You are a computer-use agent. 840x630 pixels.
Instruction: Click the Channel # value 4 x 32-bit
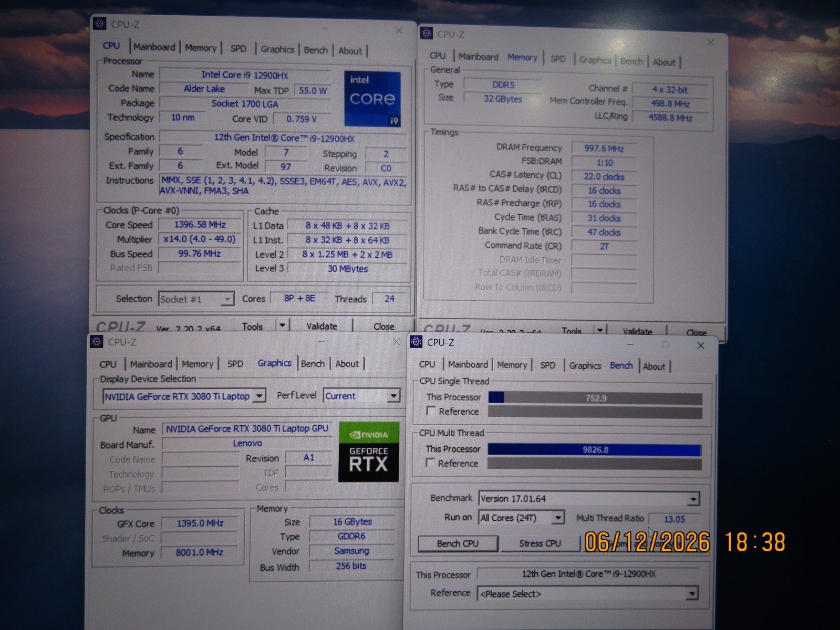[670, 90]
